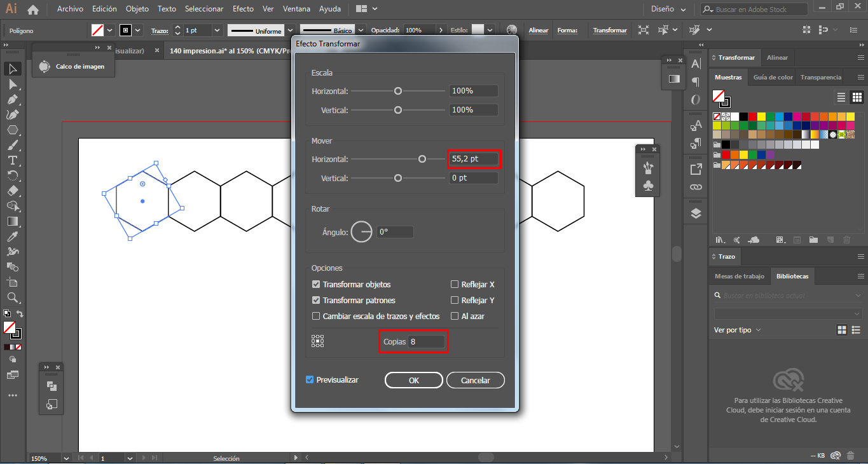Click the Cancelar button
868x464 pixels.
click(476, 380)
